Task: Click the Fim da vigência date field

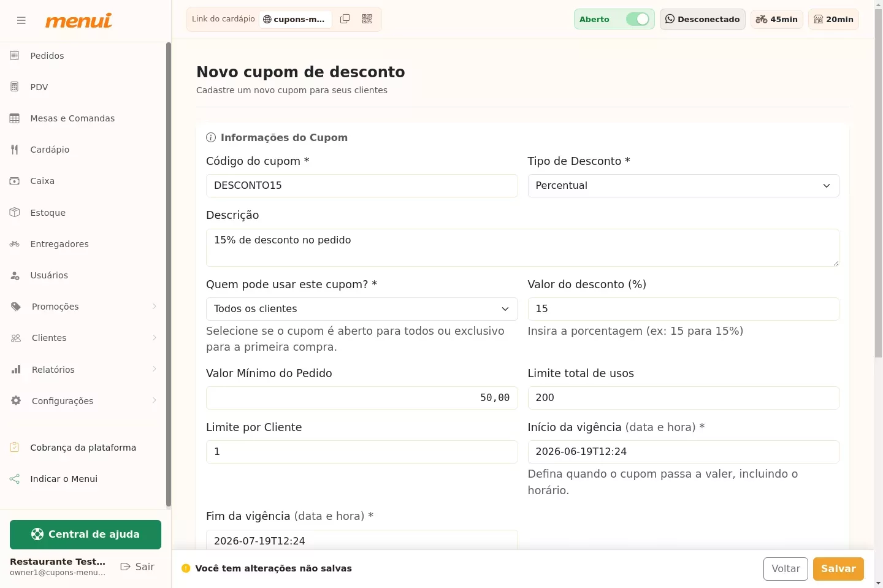Action: click(x=362, y=540)
